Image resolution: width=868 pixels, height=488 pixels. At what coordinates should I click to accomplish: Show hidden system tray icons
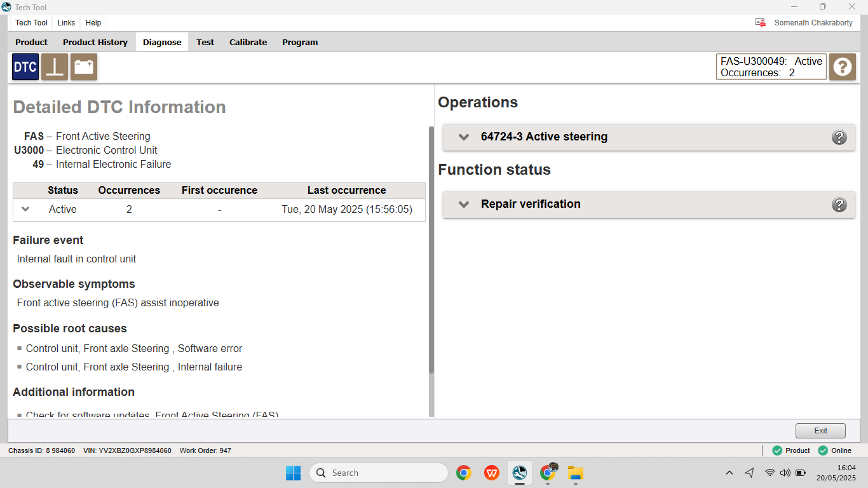pyautogui.click(x=729, y=473)
